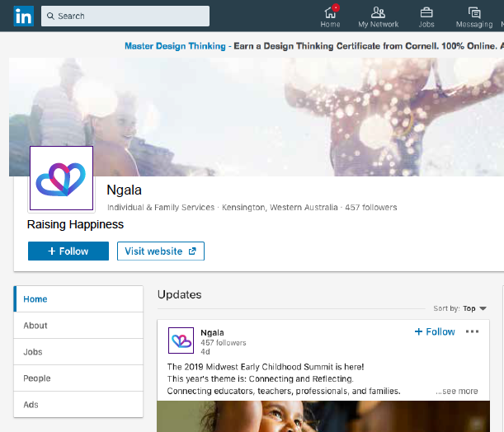Open the post's three-dot options menu

472,331
